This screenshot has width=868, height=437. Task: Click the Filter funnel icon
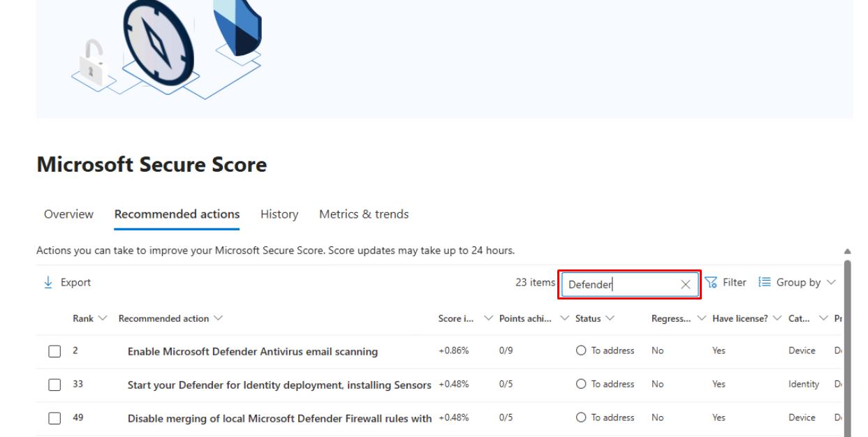point(711,283)
